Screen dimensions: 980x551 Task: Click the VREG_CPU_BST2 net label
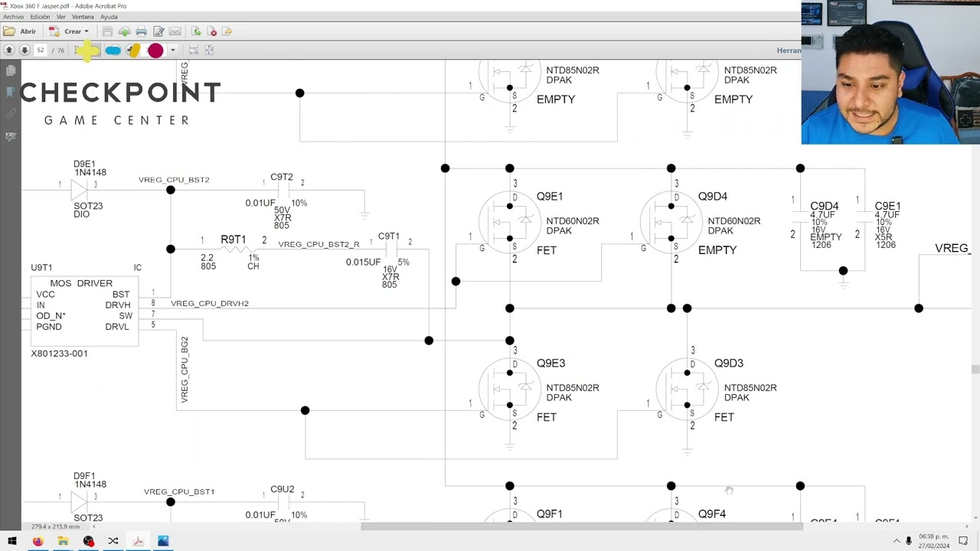pyautogui.click(x=174, y=180)
